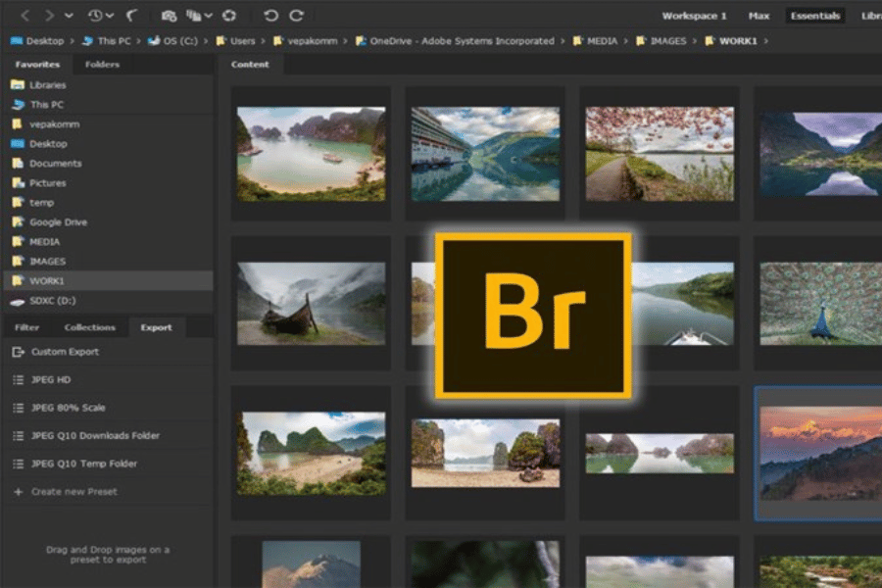
Task: Select the Essentials workspace
Action: (x=813, y=16)
